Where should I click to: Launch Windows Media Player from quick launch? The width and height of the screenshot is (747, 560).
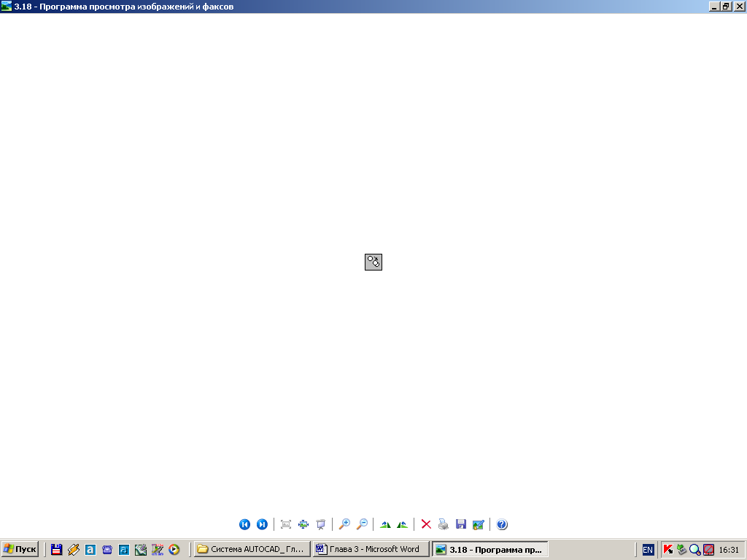[174, 550]
